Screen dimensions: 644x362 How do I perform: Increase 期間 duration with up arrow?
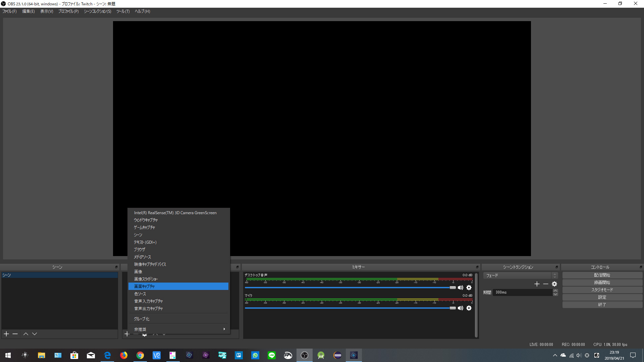[555, 291]
